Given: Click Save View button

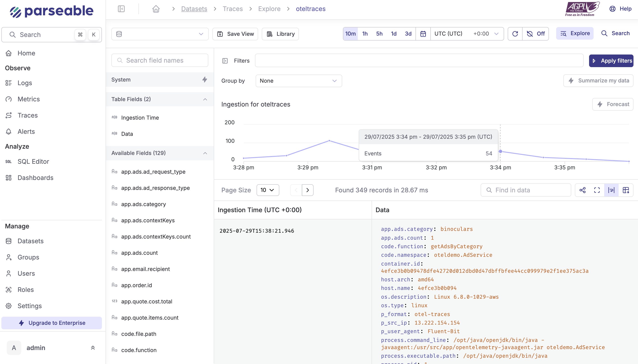Looking at the screenshot, I should tap(235, 34).
